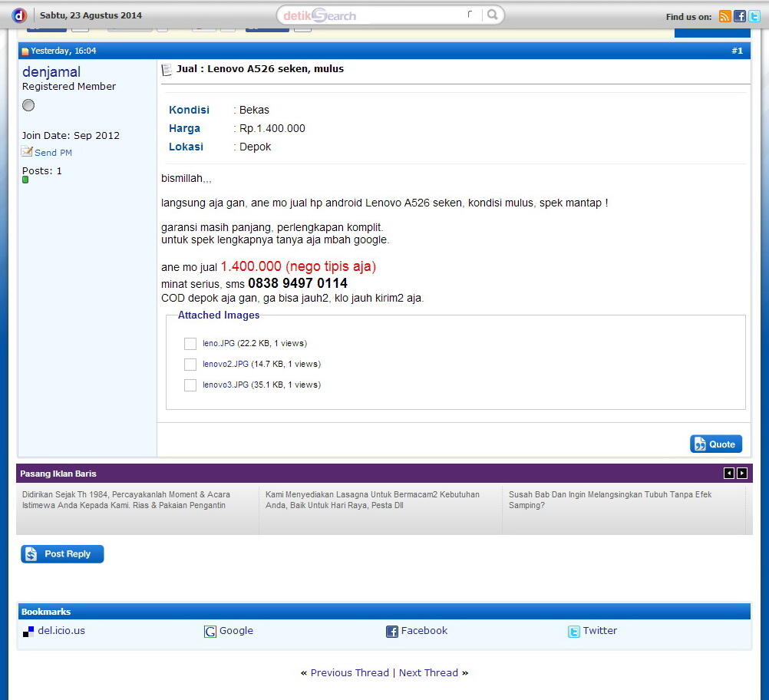Click the del.icio.us bookmark icon

point(28,632)
